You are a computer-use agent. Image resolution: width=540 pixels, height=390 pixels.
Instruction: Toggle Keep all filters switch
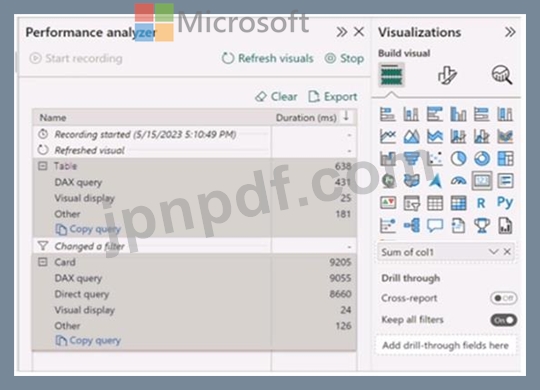[x=503, y=320]
